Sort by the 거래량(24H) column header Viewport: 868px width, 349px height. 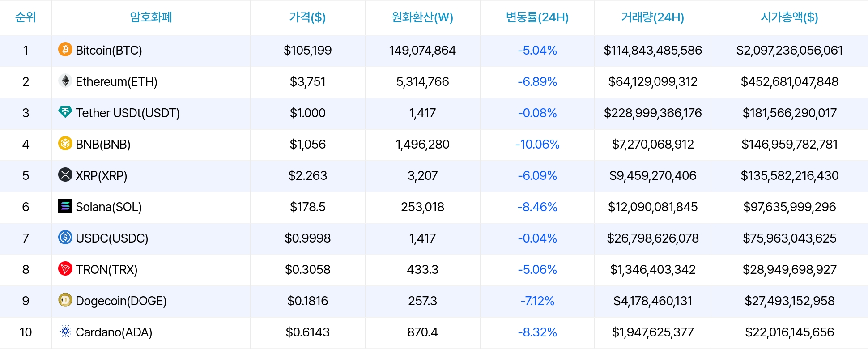(652, 17)
